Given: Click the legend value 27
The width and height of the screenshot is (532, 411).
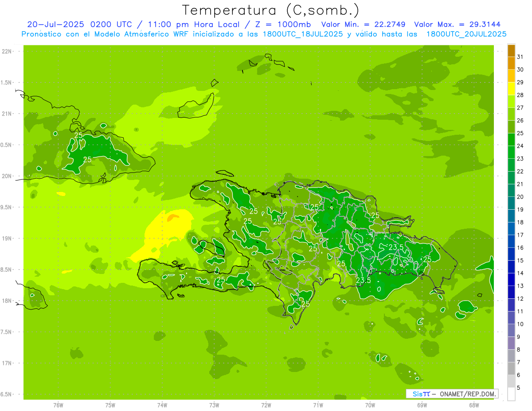Looking at the screenshot, I should (520, 108).
